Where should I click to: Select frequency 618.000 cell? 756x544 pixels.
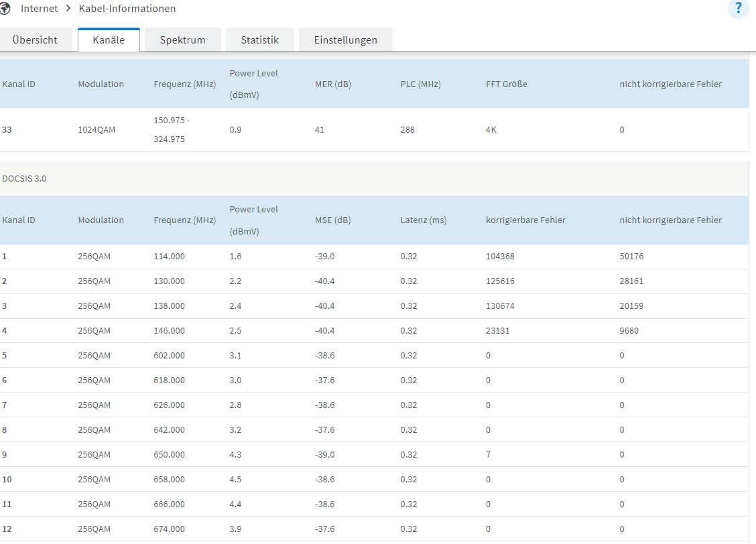pyautogui.click(x=170, y=380)
